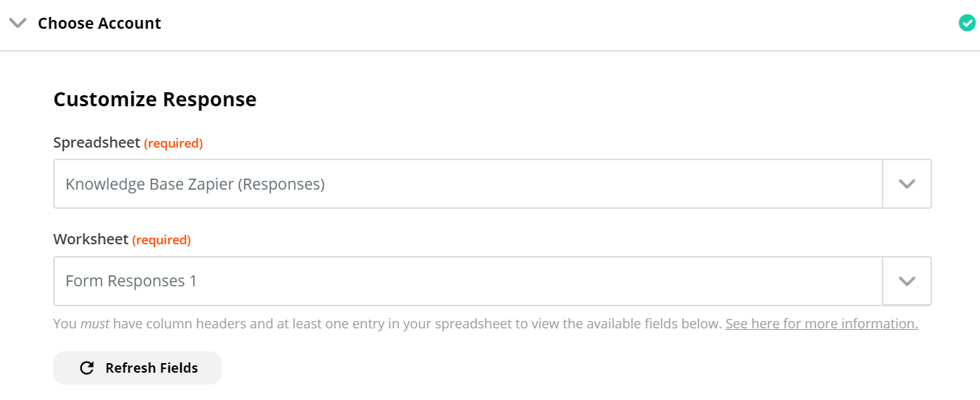Click the green completed checkmark icon

967,24
